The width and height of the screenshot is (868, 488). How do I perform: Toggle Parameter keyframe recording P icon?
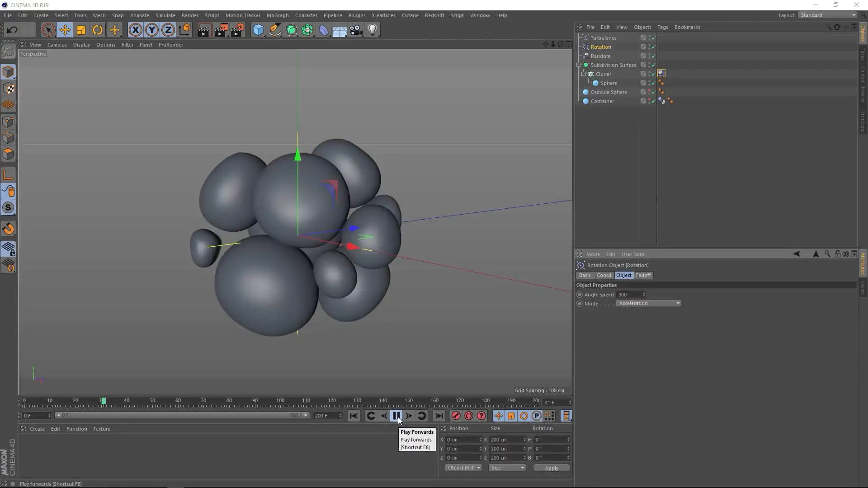click(x=537, y=416)
